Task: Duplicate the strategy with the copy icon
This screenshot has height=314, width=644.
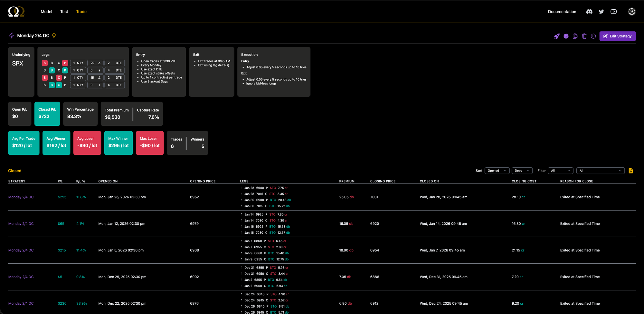Action: point(575,36)
